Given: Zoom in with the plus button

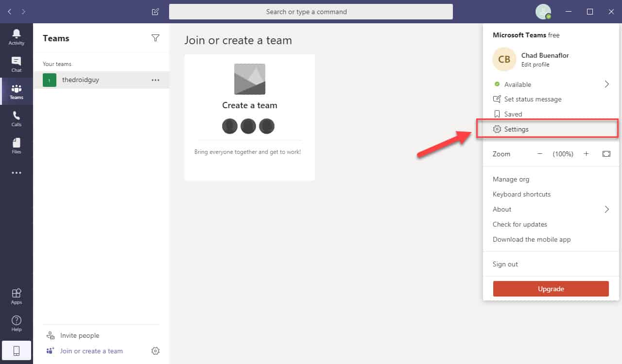Looking at the screenshot, I should click(587, 154).
